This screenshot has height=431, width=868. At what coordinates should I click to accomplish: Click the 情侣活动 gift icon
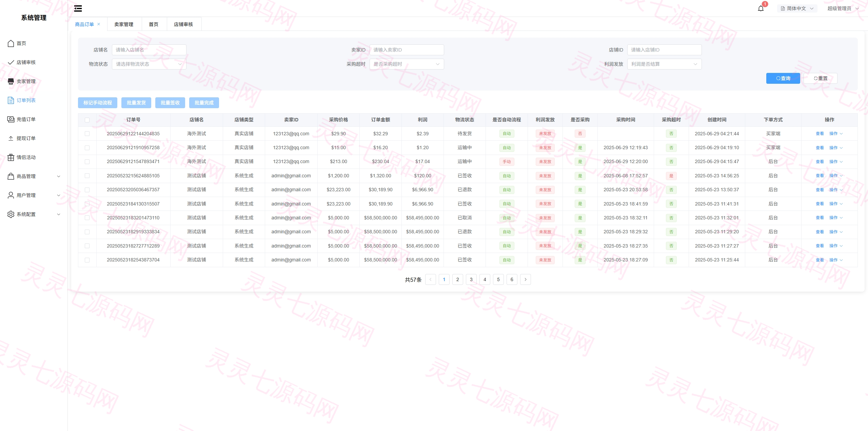(x=11, y=157)
